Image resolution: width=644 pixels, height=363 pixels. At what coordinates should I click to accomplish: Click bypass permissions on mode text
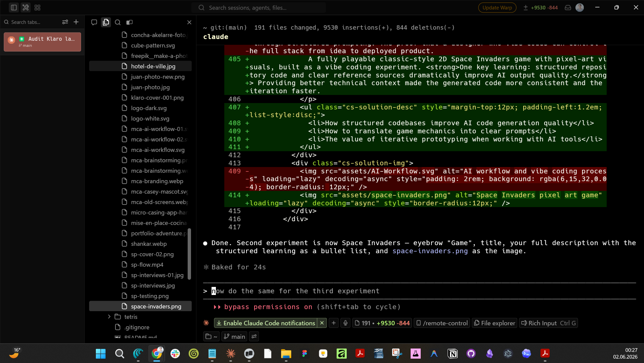click(x=268, y=307)
